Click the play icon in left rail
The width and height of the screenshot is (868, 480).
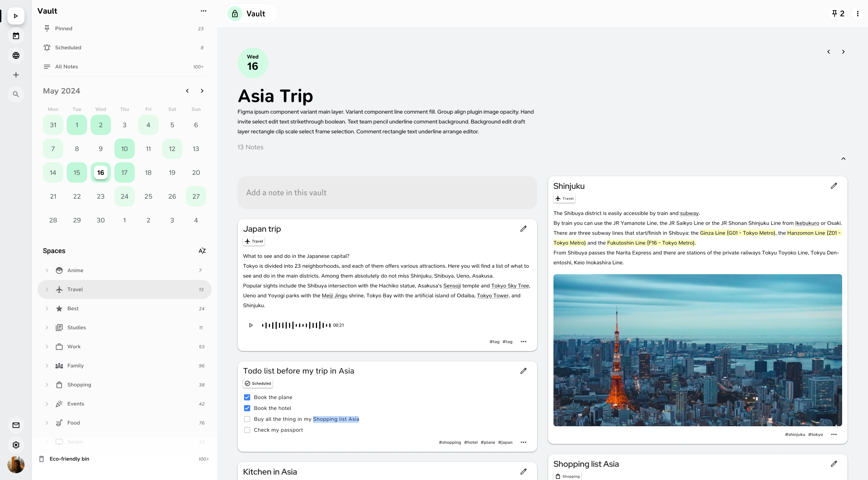coord(16,16)
